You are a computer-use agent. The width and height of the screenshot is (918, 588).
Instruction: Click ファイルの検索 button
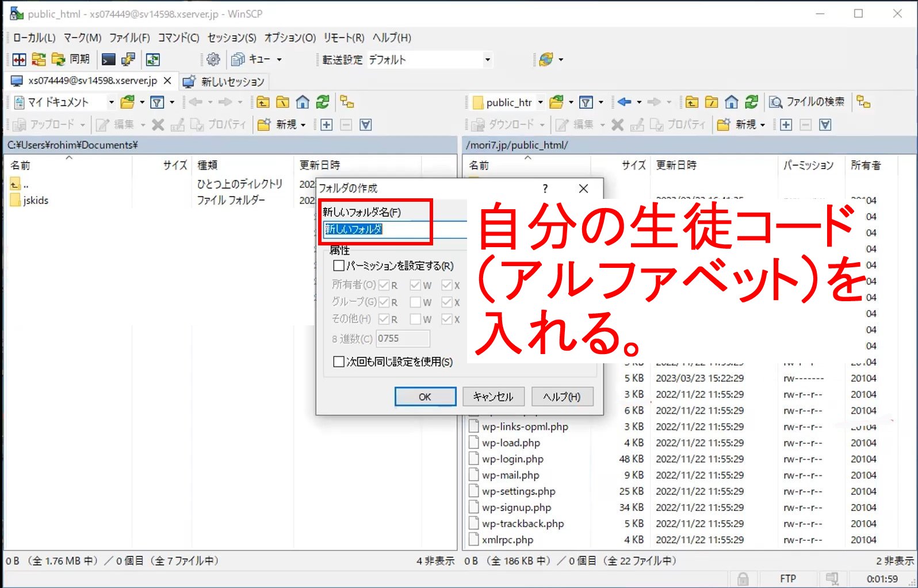pyautogui.click(x=807, y=102)
